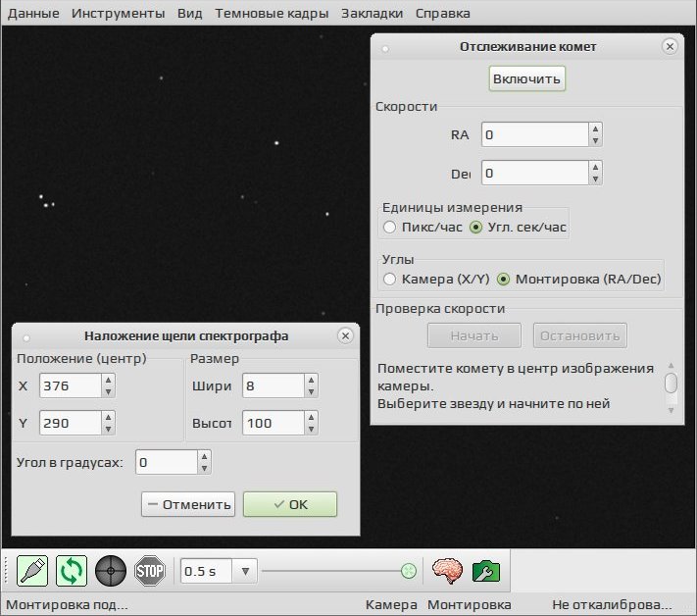Open the Темновые кадры menu
697x616 pixels.
272,14
